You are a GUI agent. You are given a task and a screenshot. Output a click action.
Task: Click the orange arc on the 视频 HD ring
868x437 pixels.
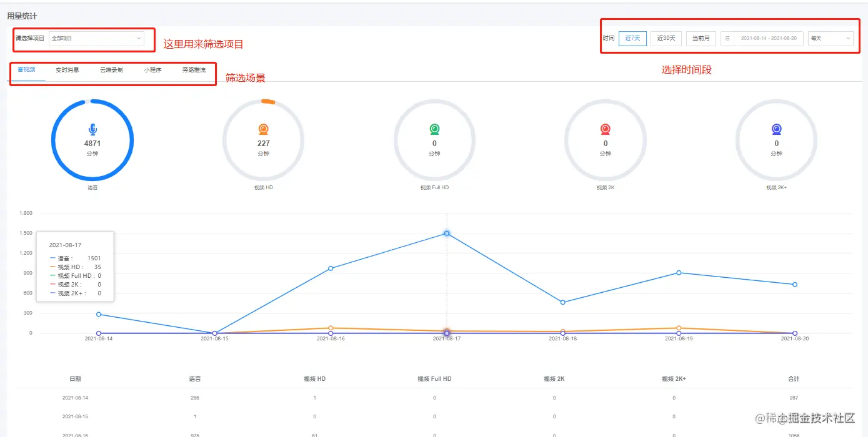268,101
